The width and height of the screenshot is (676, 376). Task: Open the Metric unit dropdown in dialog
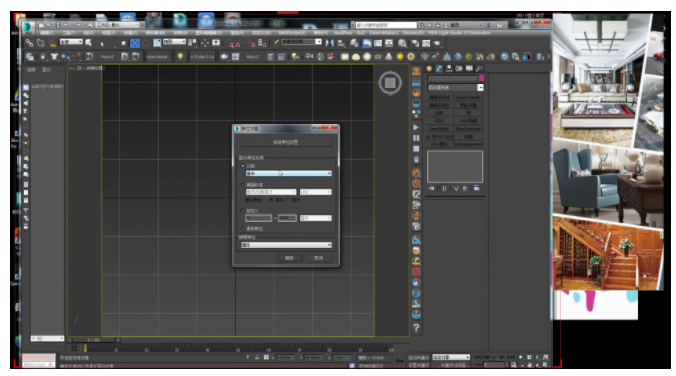[x=288, y=173]
